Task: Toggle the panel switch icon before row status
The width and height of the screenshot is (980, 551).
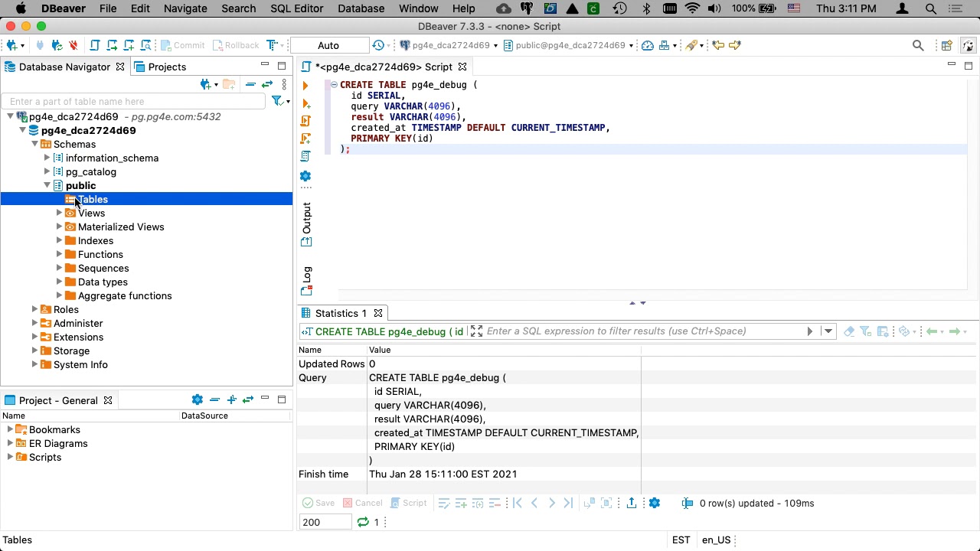Action: 688,503
